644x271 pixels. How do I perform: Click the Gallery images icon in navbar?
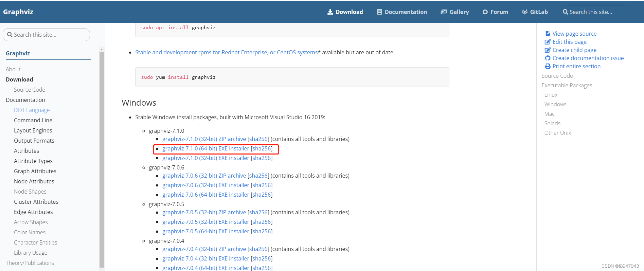coord(444,12)
